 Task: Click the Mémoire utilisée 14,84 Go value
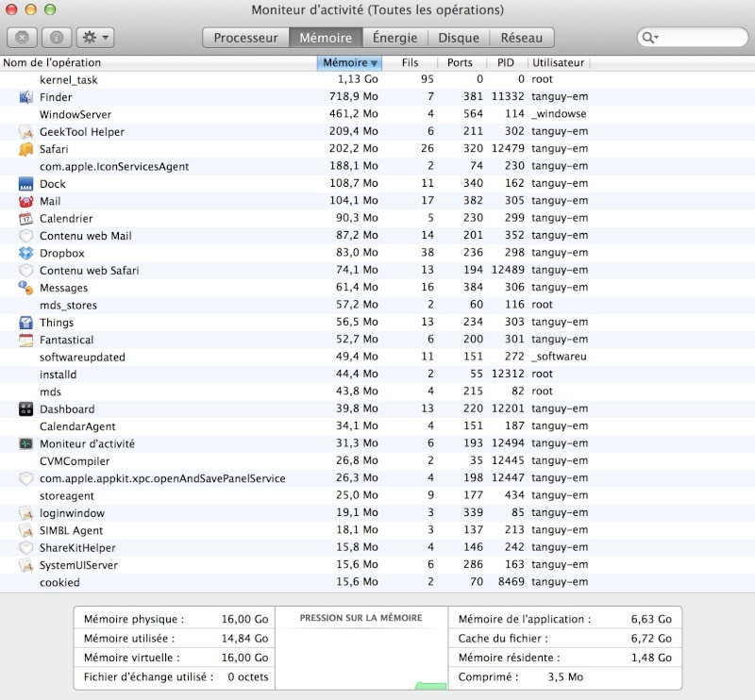[244, 639]
